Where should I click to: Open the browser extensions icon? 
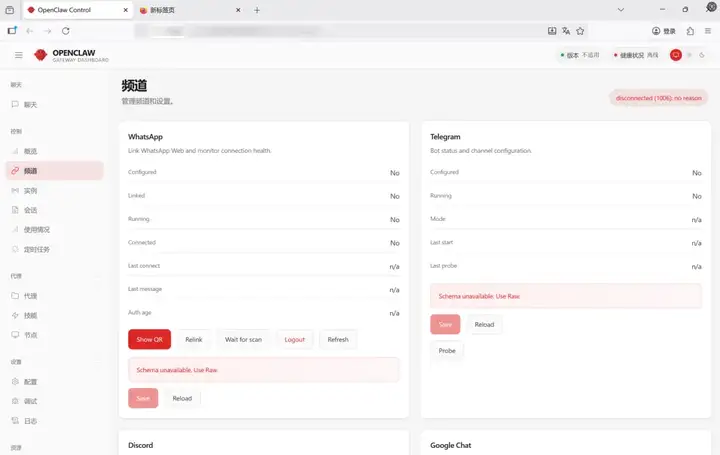click(x=690, y=31)
